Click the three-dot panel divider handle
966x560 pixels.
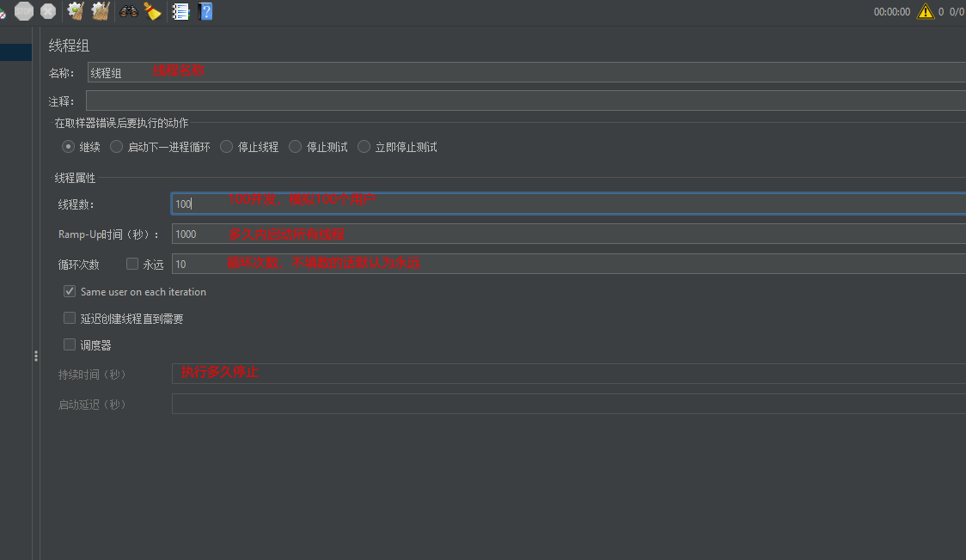(36, 356)
